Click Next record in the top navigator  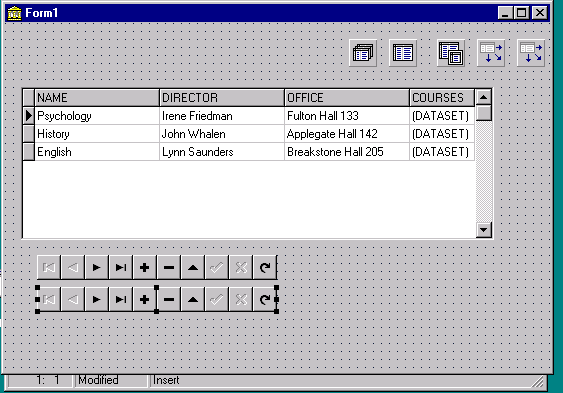97,267
